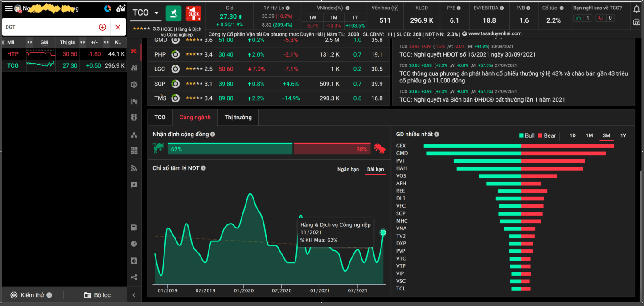Open www.tasaduyenhai.com website link

click(x=495, y=33)
